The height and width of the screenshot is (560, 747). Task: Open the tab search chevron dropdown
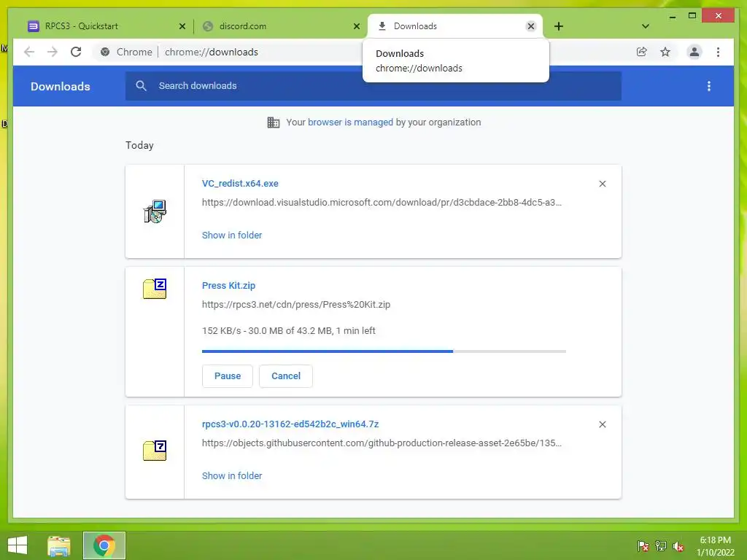tap(645, 26)
